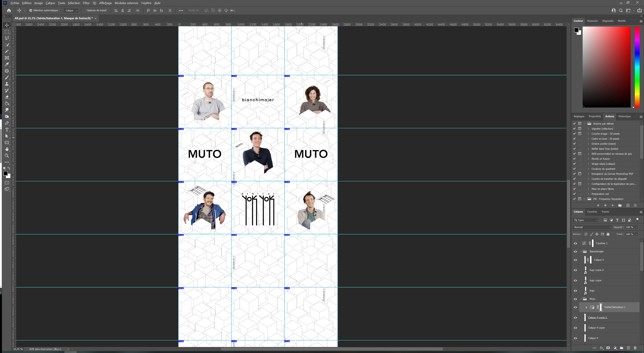
Task: Select the Eyedropper tool
Action: click(x=7, y=65)
